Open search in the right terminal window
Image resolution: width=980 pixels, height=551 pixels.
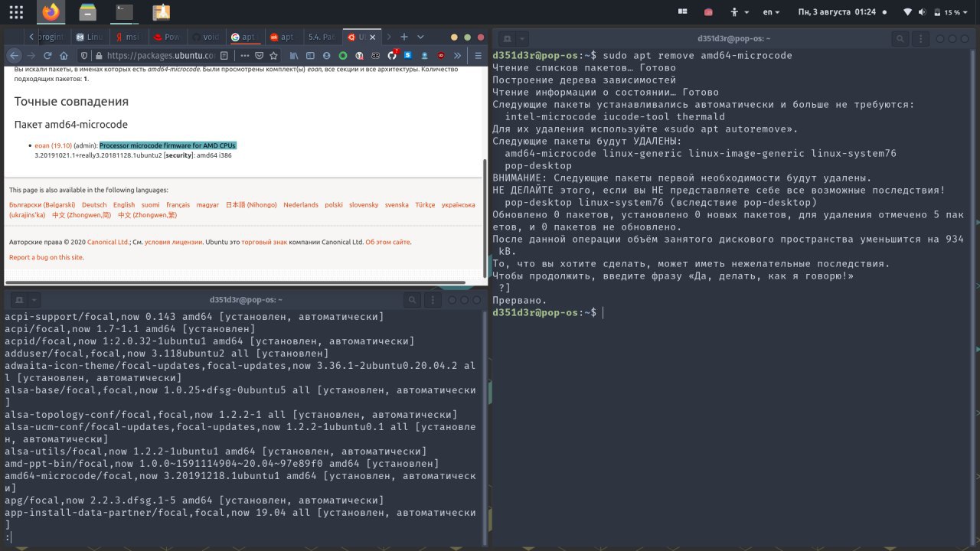pos(901,38)
